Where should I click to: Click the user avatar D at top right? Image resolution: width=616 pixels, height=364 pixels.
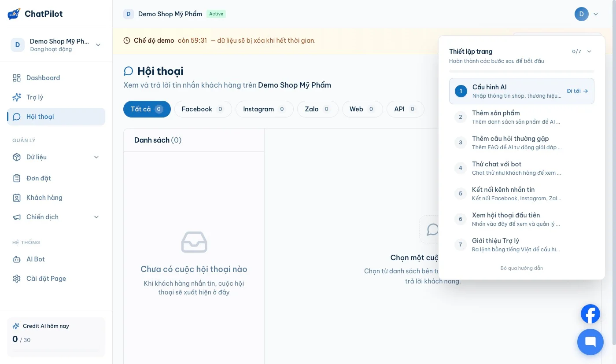582,14
